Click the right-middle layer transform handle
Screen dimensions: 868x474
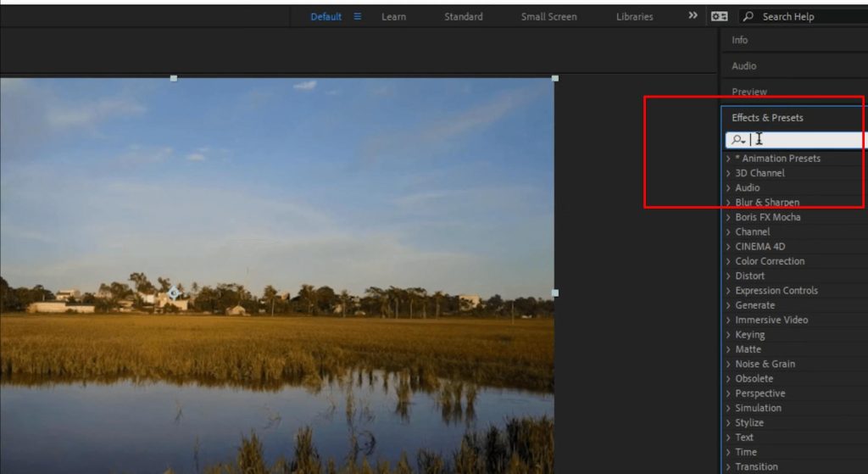[x=555, y=293]
